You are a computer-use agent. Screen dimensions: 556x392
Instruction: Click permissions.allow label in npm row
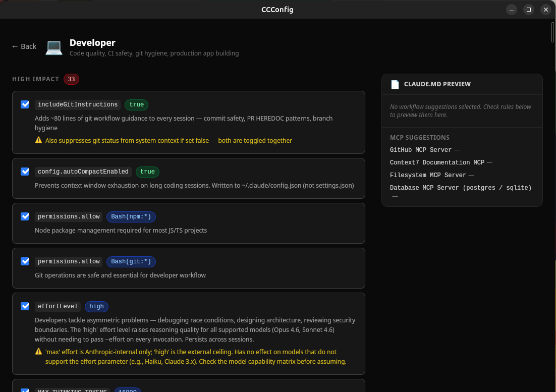pyautogui.click(x=69, y=216)
